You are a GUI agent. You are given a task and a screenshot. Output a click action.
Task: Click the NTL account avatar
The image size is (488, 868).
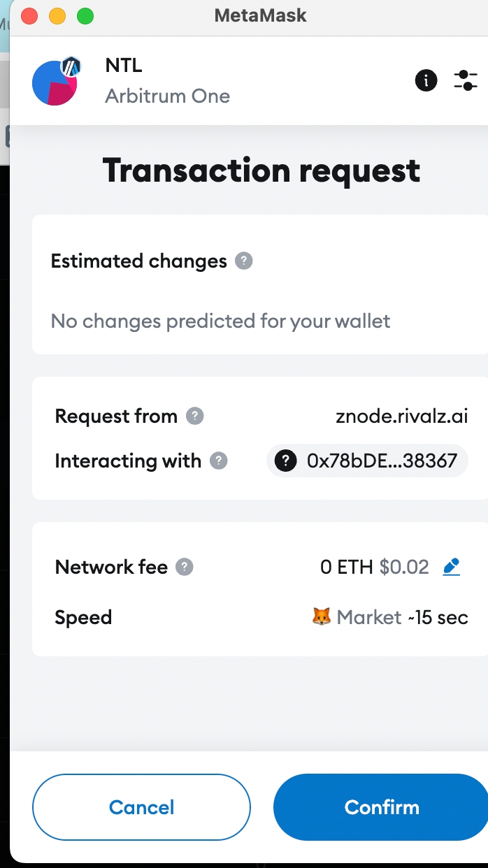click(54, 82)
